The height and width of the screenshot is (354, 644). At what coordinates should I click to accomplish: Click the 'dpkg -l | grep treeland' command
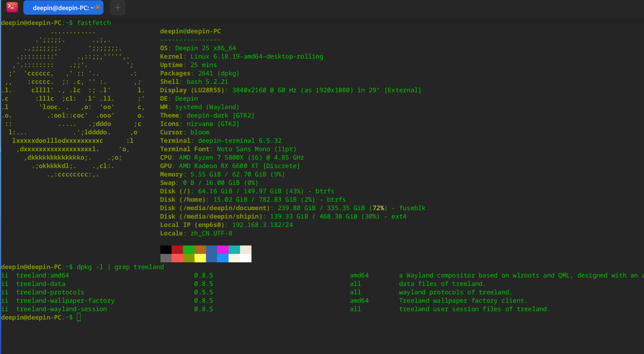[x=120, y=267]
